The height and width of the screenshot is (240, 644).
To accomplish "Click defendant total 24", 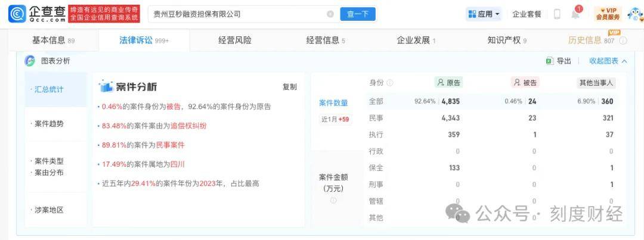I will pyautogui.click(x=532, y=101).
